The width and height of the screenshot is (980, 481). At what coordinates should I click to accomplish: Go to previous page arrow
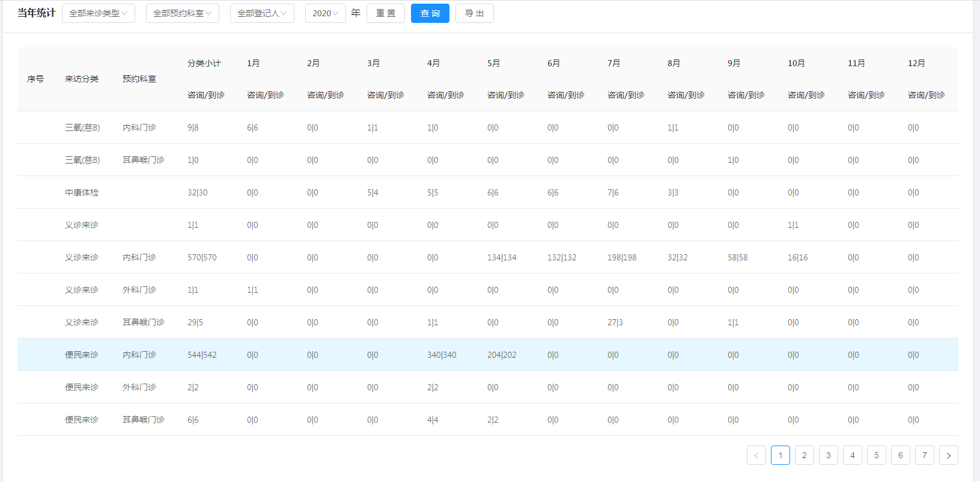coord(756,455)
